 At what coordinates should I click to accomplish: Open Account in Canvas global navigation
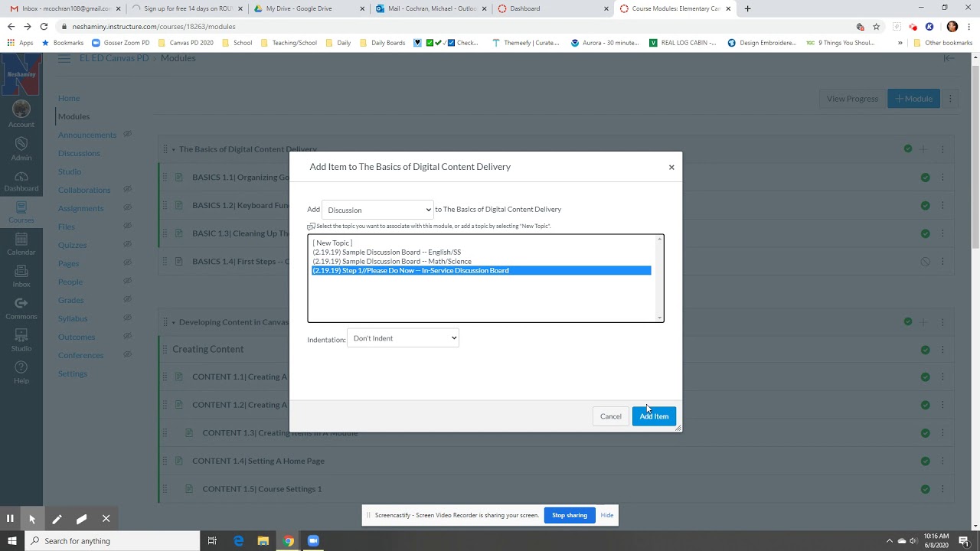click(x=21, y=113)
